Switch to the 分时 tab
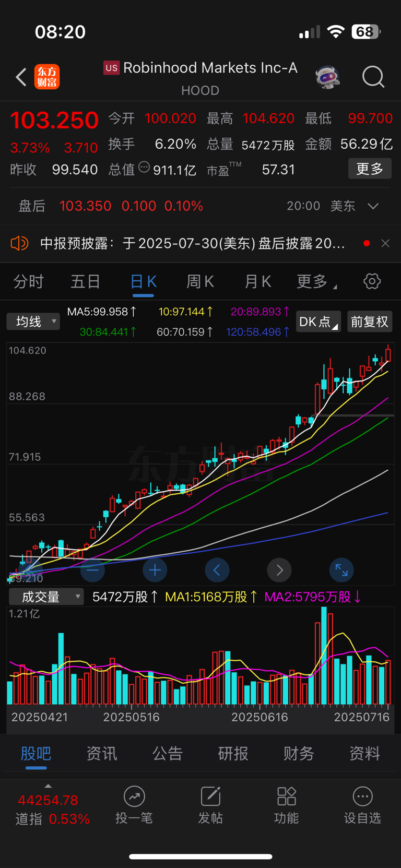 click(29, 282)
